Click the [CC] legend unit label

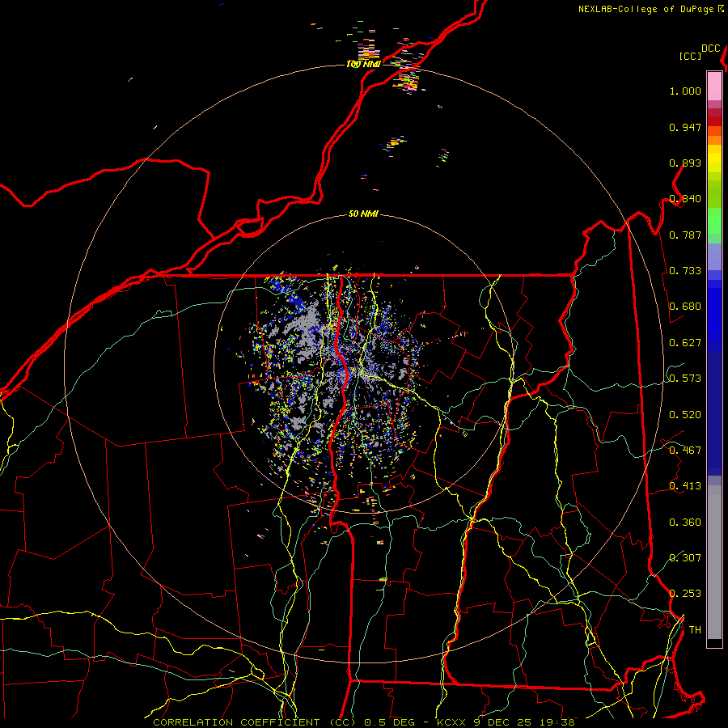691,56
